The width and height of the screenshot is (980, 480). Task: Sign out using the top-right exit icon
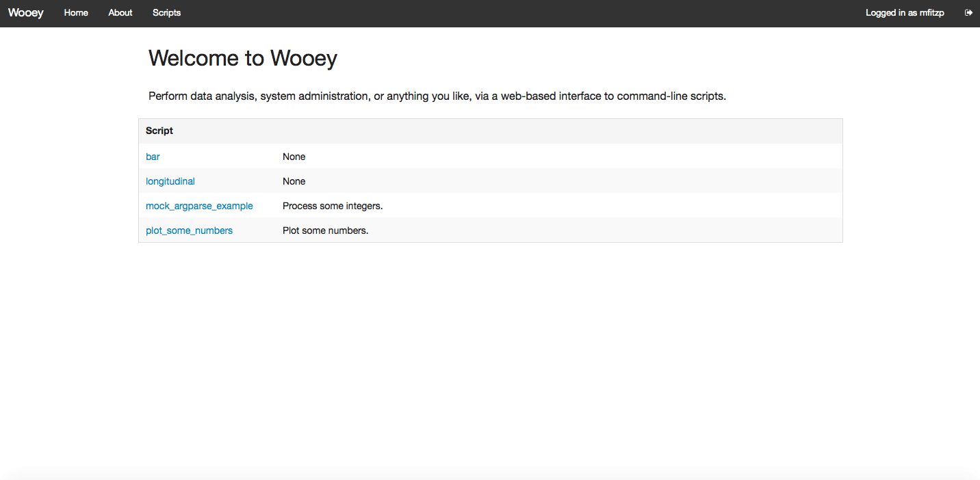968,12
